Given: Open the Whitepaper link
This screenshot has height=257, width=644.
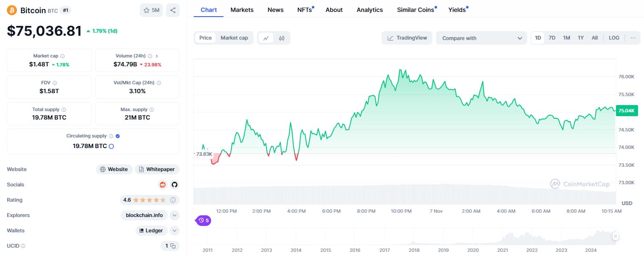Looking at the screenshot, I should [x=157, y=169].
